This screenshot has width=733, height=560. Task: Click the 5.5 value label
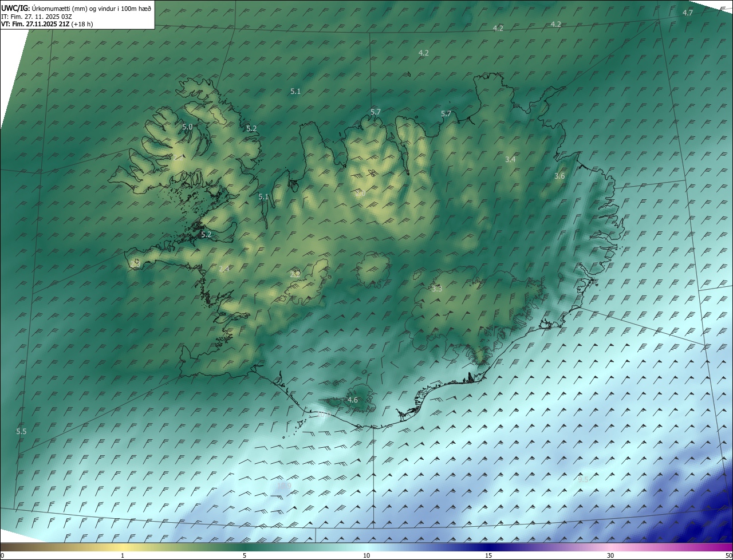pyautogui.click(x=21, y=431)
